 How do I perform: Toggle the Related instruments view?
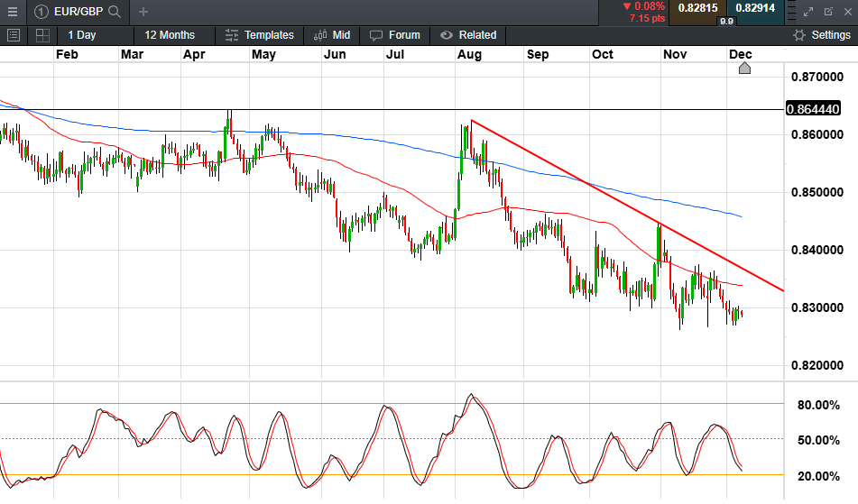pos(468,35)
